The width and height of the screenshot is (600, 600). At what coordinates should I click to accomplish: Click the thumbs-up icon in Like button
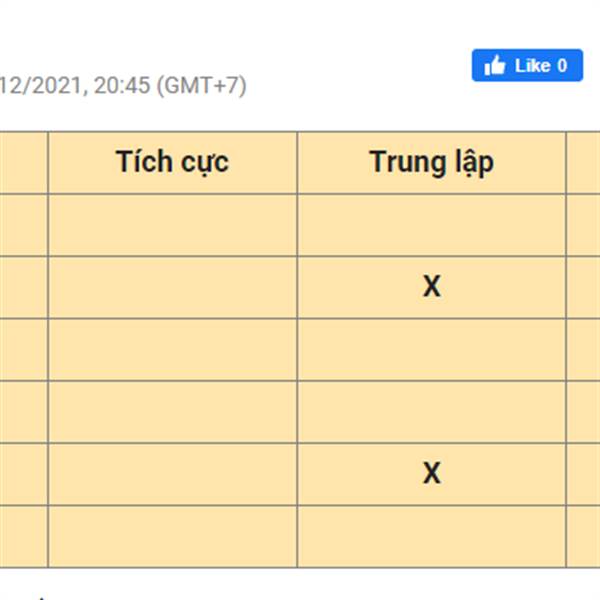tap(494, 65)
